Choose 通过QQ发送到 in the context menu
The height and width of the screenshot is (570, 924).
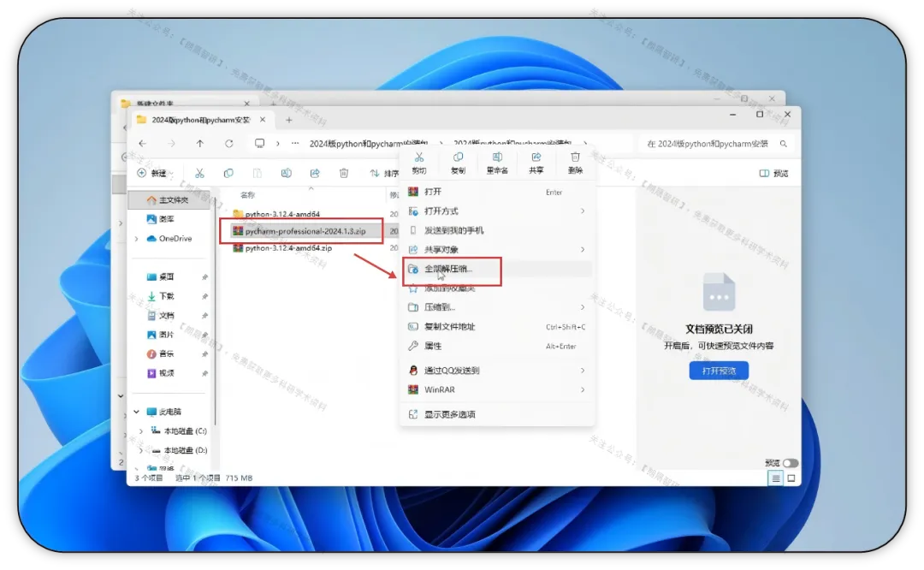(497, 371)
